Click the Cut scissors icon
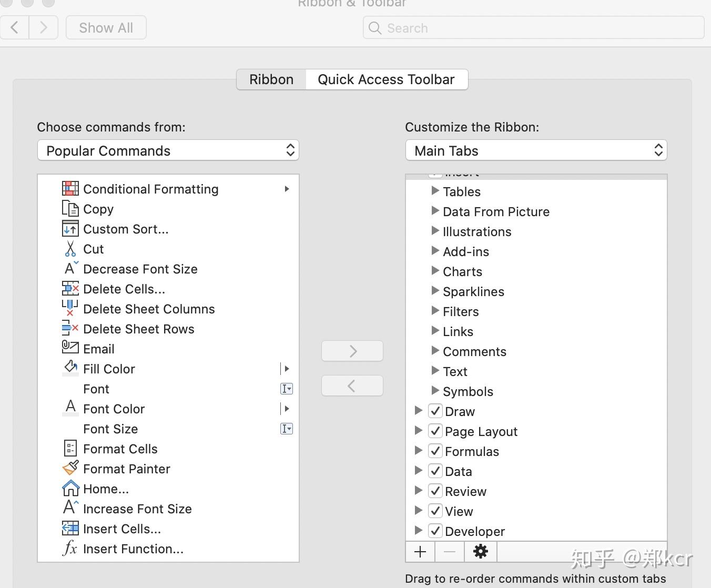 point(70,249)
